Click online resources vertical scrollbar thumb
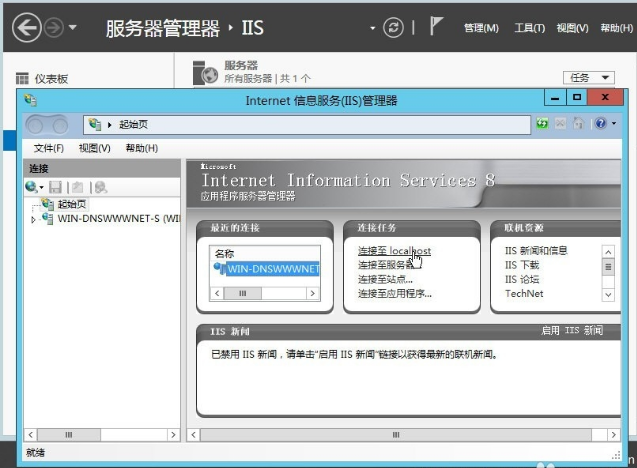637x468 pixels. pos(608,267)
